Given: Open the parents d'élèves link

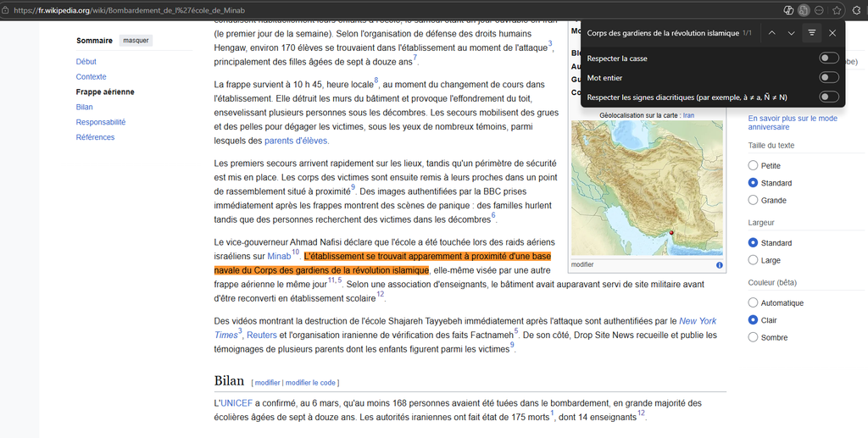Looking at the screenshot, I should coord(296,141).
